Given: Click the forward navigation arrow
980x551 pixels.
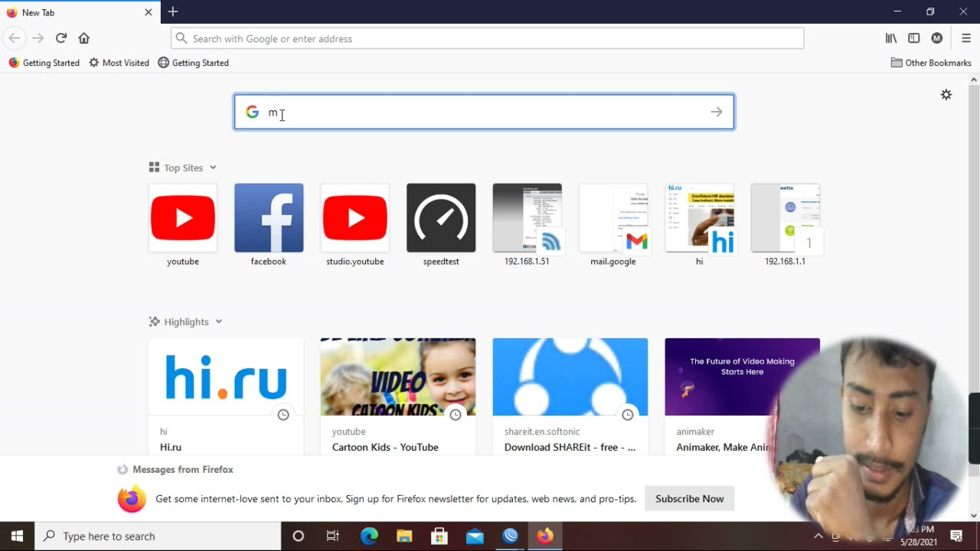Looking at the screenshot, I should pyautogui.click(x=38, y=38).
